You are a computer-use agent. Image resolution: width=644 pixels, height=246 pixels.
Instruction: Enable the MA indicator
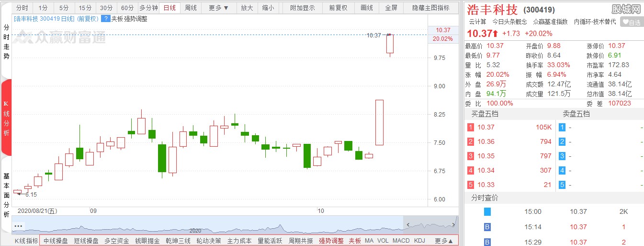tap(369, 241)
